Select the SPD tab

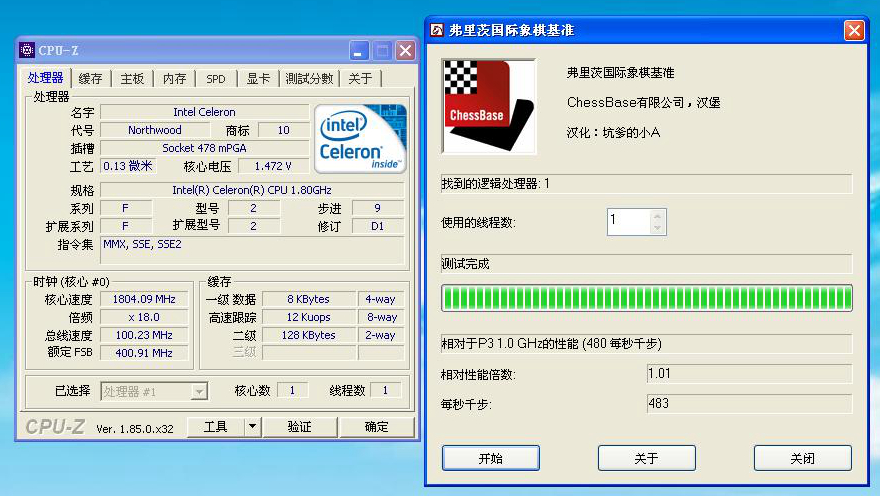(x=216, y=79)
